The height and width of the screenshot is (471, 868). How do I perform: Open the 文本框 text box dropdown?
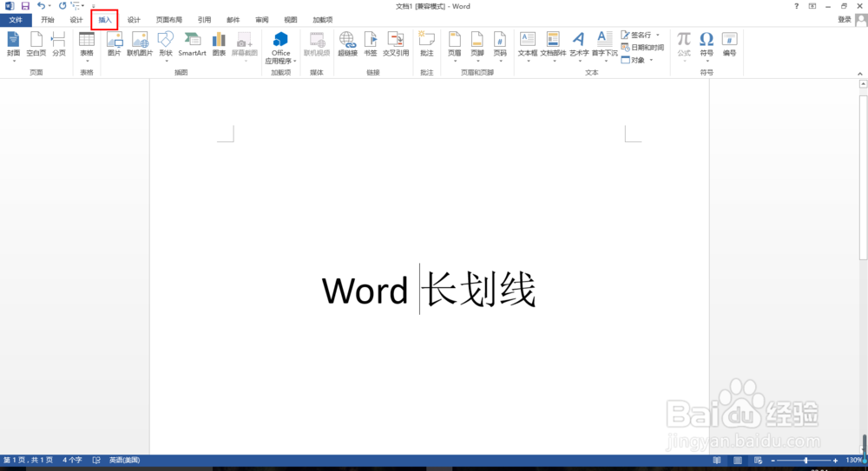528,61
